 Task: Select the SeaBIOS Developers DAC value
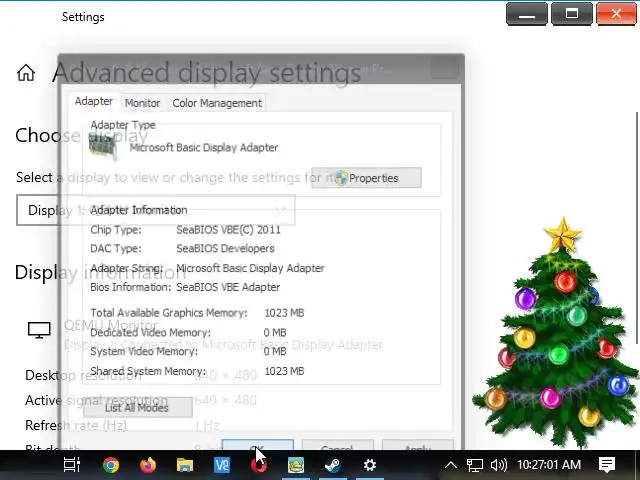pos(225,249)
